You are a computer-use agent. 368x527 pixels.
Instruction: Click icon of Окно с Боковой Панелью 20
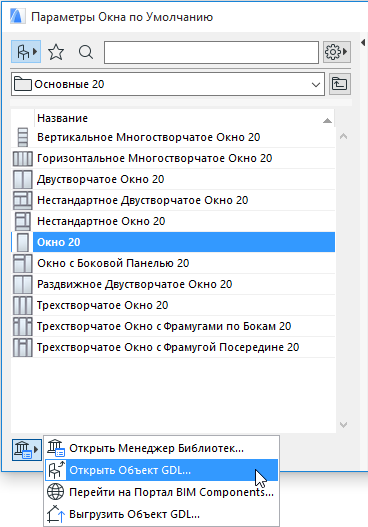click(x=23, y=263)
